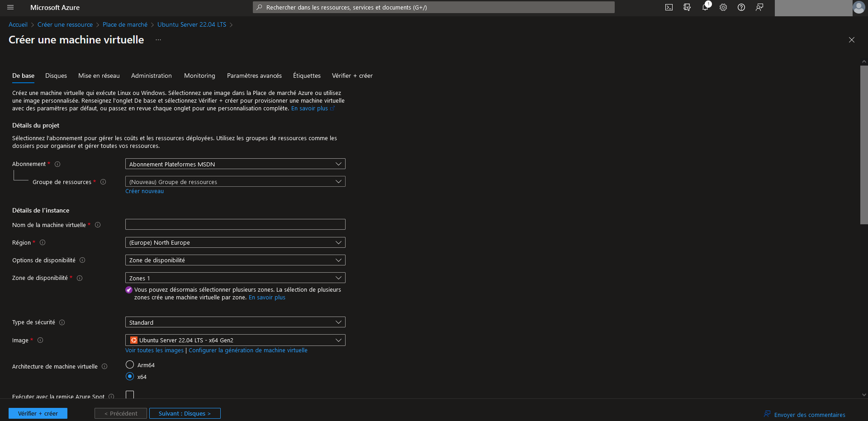Open the Vérifier + créer tab

click(352, 76)
